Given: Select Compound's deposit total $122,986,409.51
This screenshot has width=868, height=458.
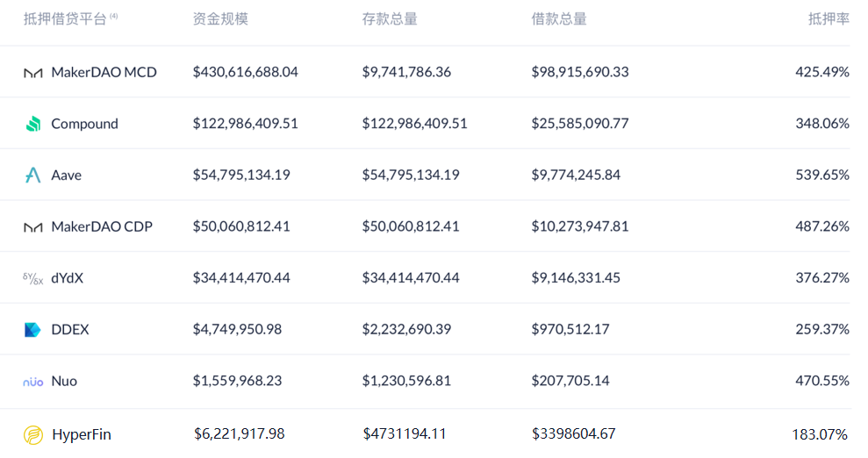Looking at the screenshot, I should 414,124.
